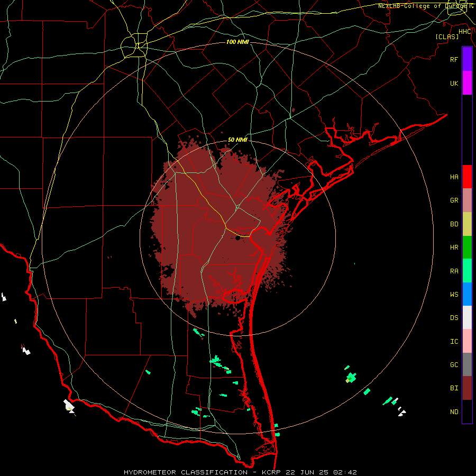Click the 'DS' legend label
Screen dimensions: 476x476
[454, 317]
